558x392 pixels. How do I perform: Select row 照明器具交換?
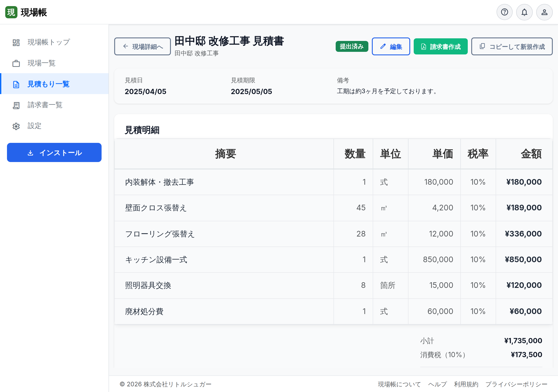pyautogui.click(x=333, y=286)
